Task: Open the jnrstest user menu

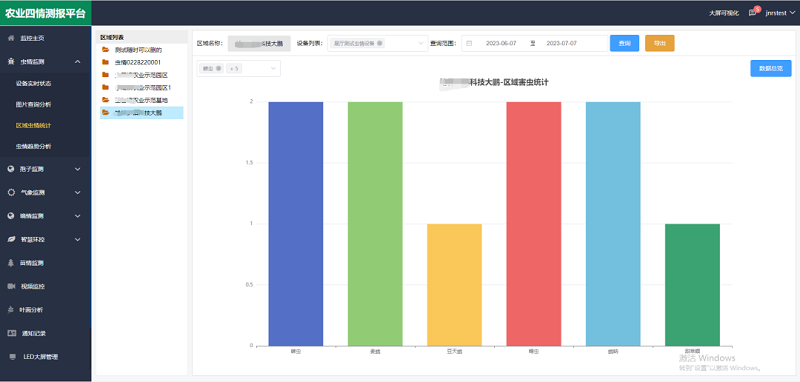Action: (780, 13)
